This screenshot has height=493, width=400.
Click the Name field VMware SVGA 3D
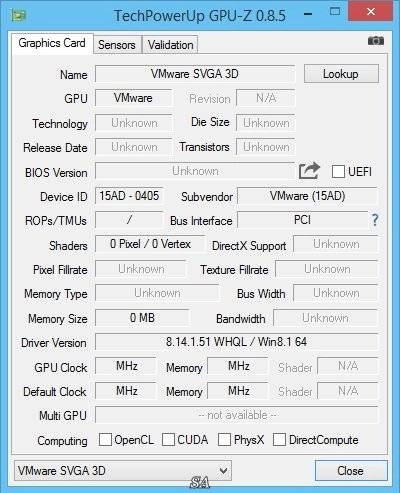tap(195, 74)
